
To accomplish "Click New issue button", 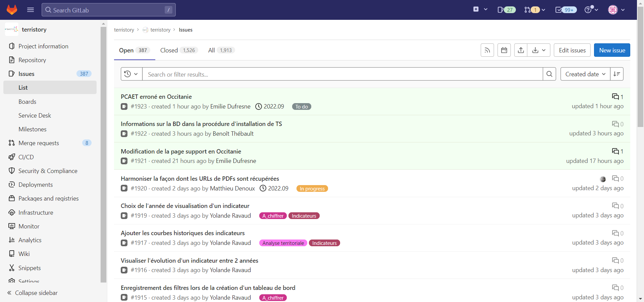I will 612,50.
